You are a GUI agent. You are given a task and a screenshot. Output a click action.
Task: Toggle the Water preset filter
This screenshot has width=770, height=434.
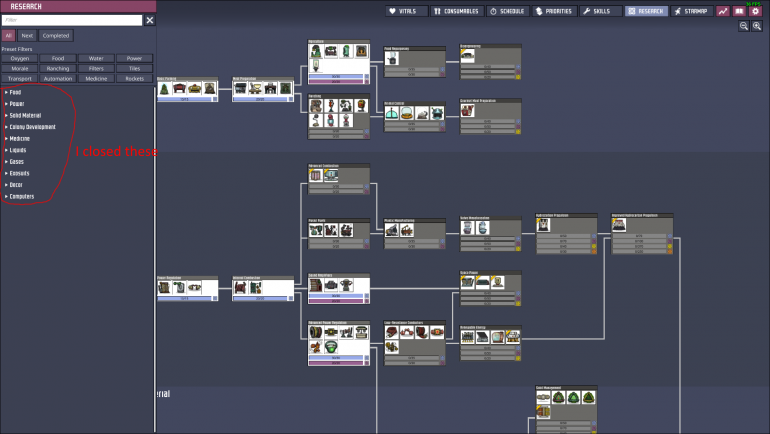[96, 58]
